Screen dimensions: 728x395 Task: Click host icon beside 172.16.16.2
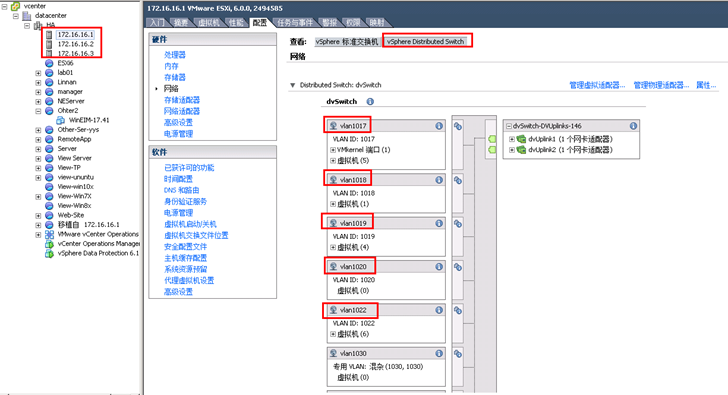tap(49, 44)
